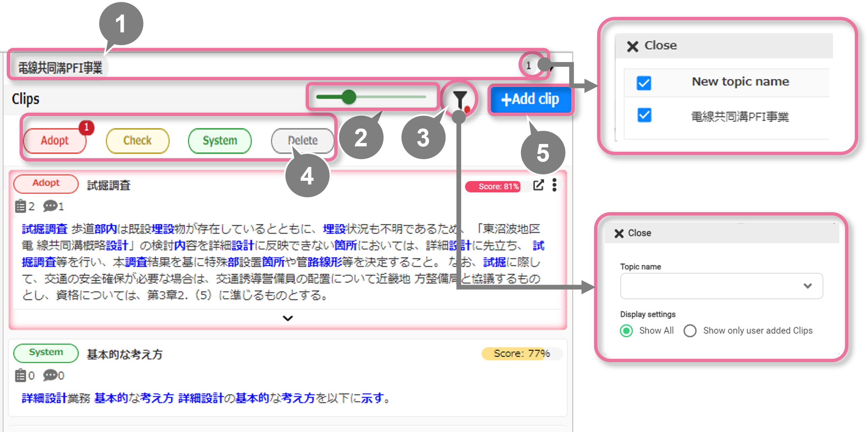Close the topic checkbox panel with X

[x=633, y=46]
